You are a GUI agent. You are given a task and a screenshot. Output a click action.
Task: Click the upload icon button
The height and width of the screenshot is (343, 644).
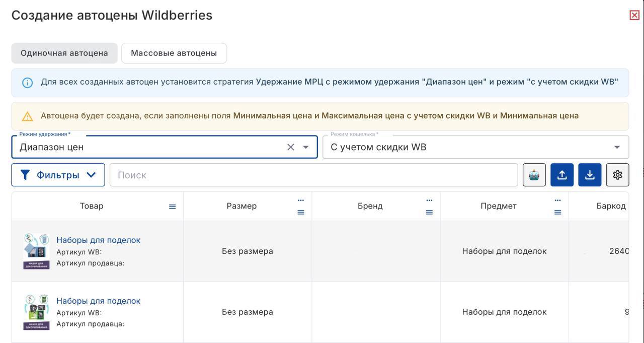tap(562, 175)
